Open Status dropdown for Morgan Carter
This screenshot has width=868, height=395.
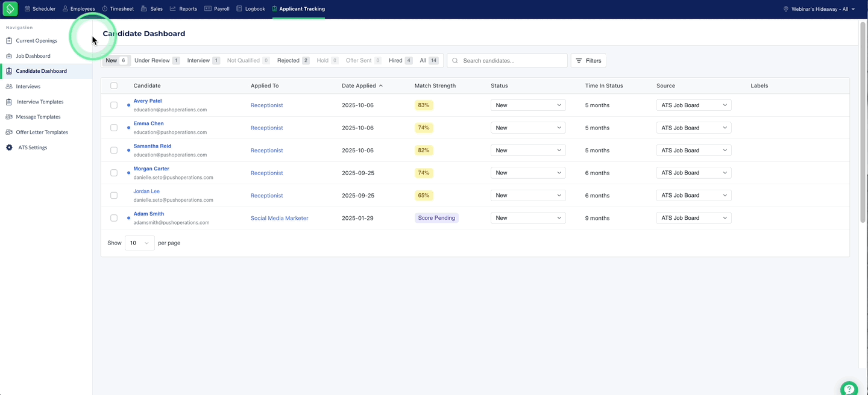pyautogui.click(x=528, y=173)
